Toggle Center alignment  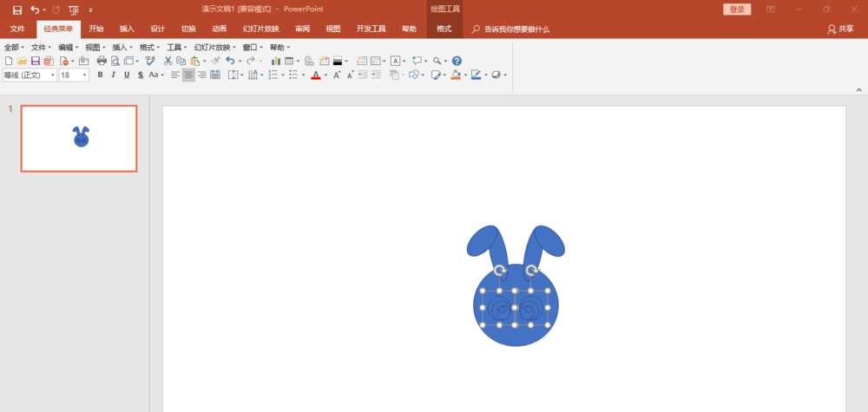coord(188,75)
